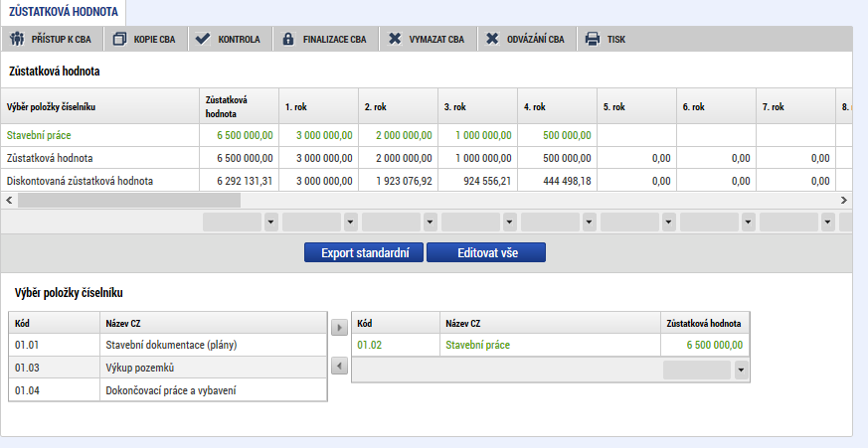The height and width of the screenshot is (448, 868).
Task: Click value 1 923 076,92
Action: coord(404,181)
